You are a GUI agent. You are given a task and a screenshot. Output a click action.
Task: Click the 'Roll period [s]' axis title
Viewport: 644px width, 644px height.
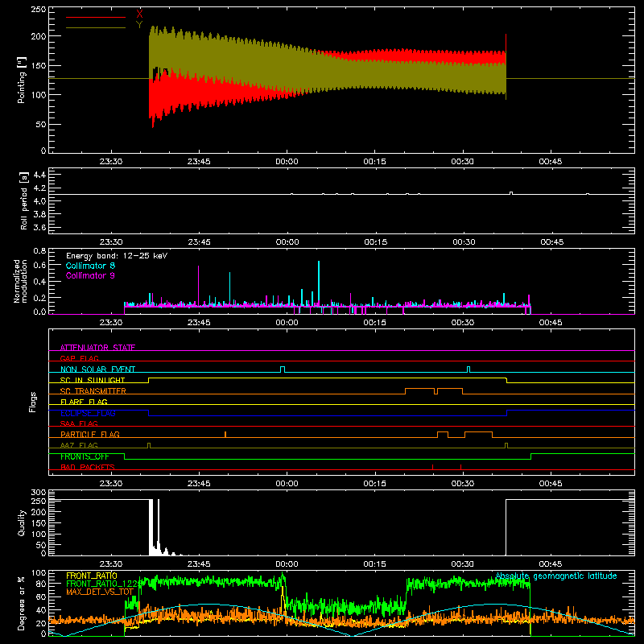[24, 200]
